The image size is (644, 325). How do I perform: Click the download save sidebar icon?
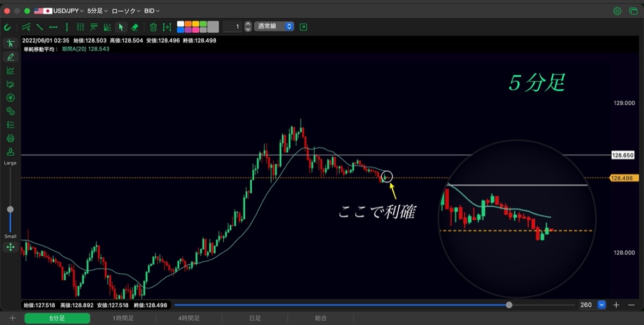tap(10, 151)
